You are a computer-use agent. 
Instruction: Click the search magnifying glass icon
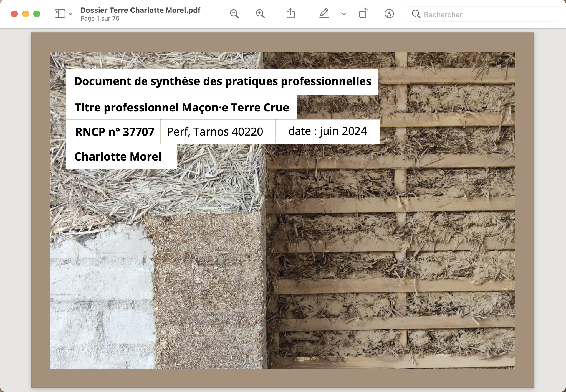tap(416, 14)
